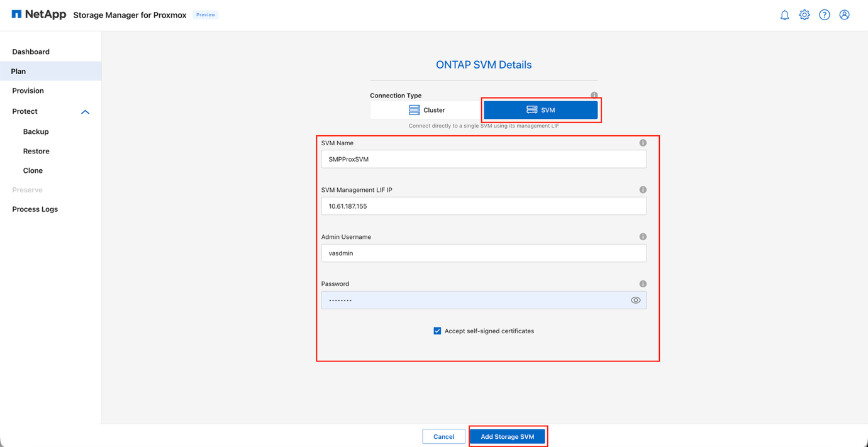Open the help icon
Image resolution: width=868 pixels, height=447 pixels.
click(825, 14)
